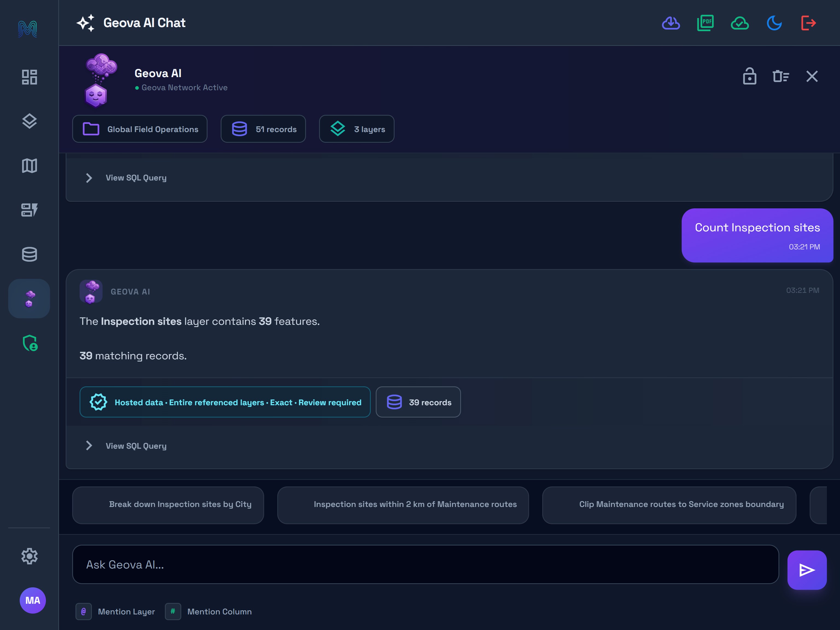Image resolution: width=840 pixels, height=630 pixels.
Task: Click the purple send message button
Action: pyautogui.click(x=807, y=570)
